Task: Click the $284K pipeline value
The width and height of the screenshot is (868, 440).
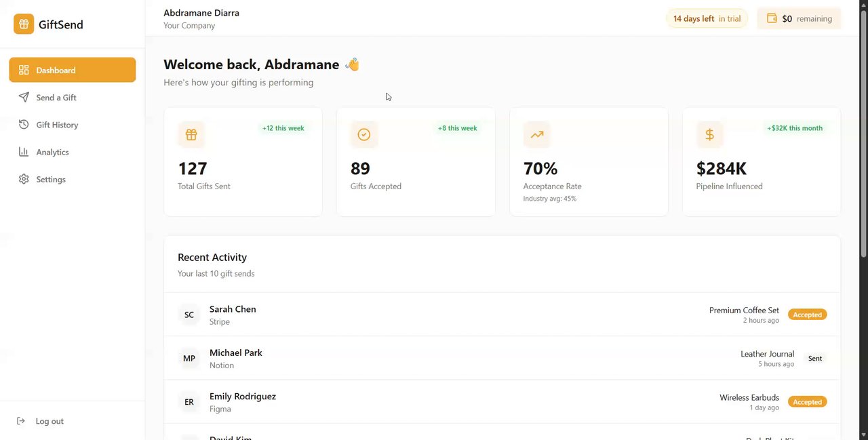Action: pos(722,168)
